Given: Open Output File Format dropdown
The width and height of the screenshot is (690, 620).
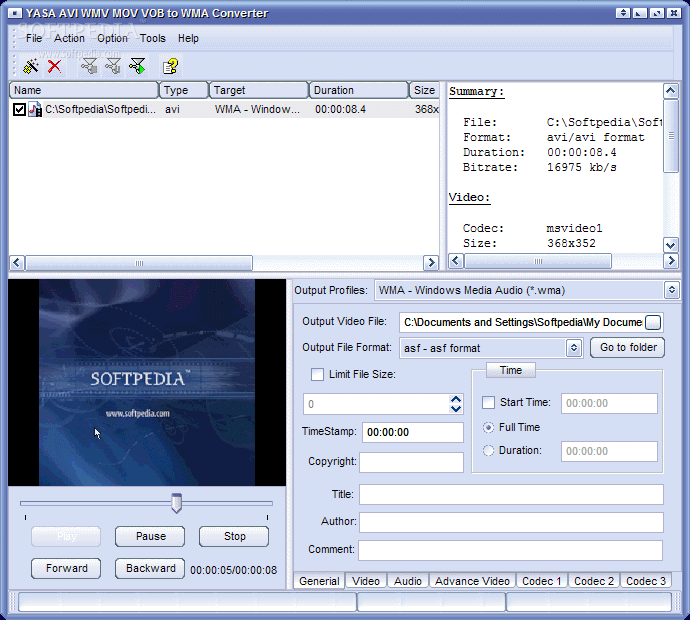Looking at the screenshot, I should (x=574, y=348).
